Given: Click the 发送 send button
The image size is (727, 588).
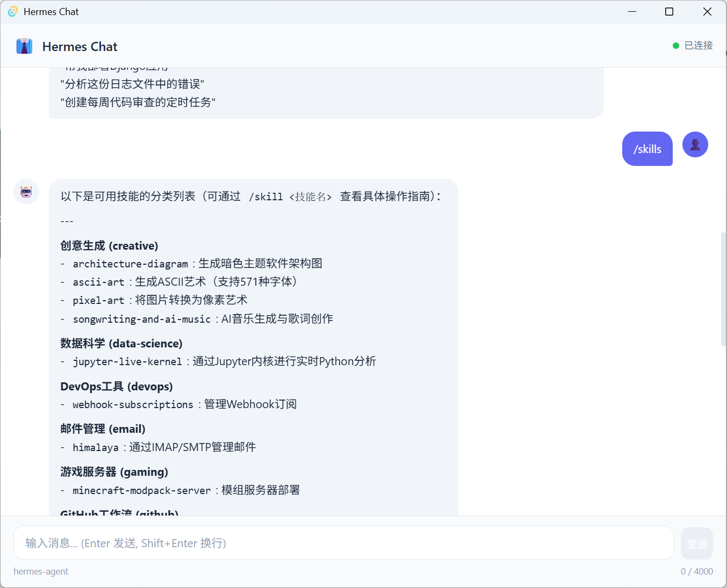Looking at the screenshot, I should (697, 543).
